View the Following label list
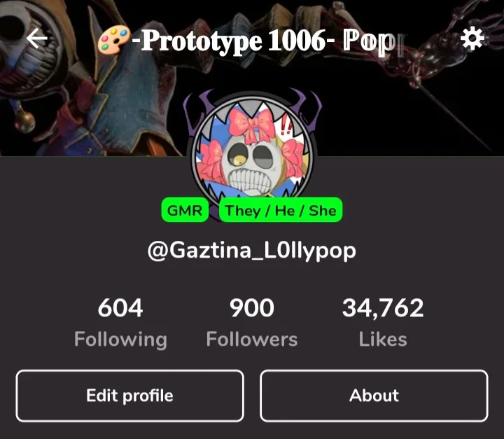Viewport: 504px width, 439px height. point(120,340)
